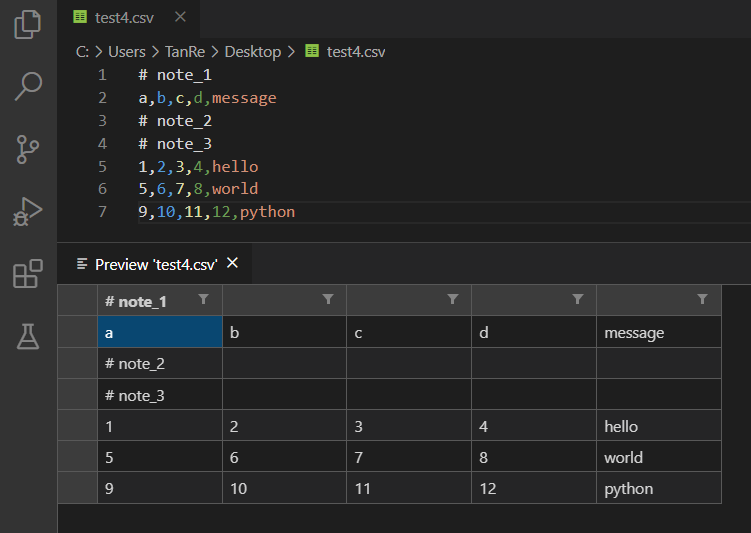Click editor line 1 '# note_1'
The height and width of the screenshot is (533, 751).
coord(175,75)
